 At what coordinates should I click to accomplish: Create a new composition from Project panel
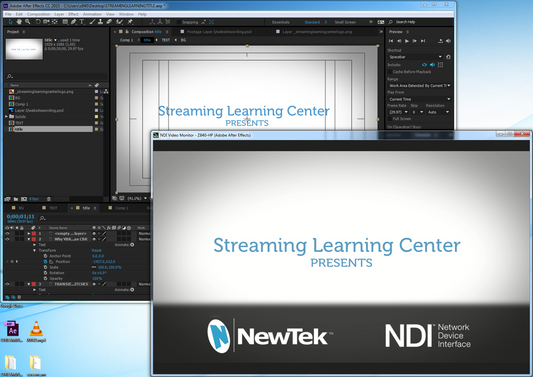pyautogui.click(x=24, y=199)
